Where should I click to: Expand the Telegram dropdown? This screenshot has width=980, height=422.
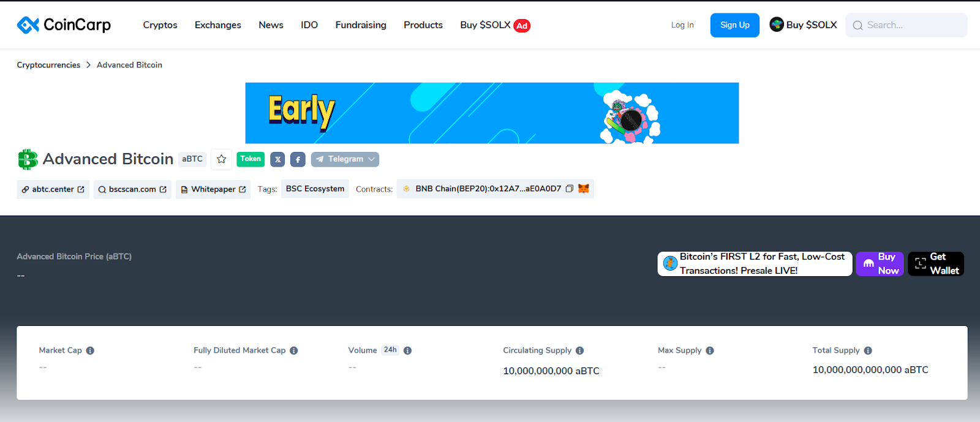click(x=345, y=159)
